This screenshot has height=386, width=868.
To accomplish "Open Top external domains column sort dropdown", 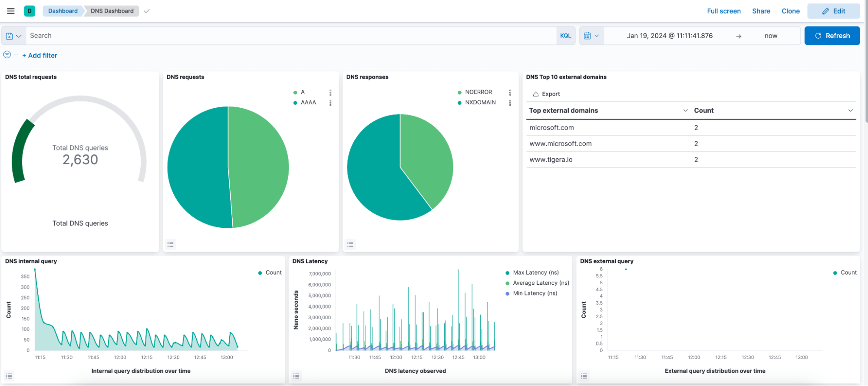I will pyautogui.click(x=686, y=110).
